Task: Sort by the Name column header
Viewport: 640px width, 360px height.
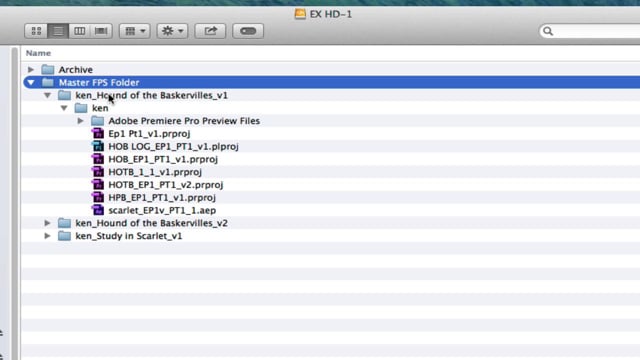Action: 38,53
